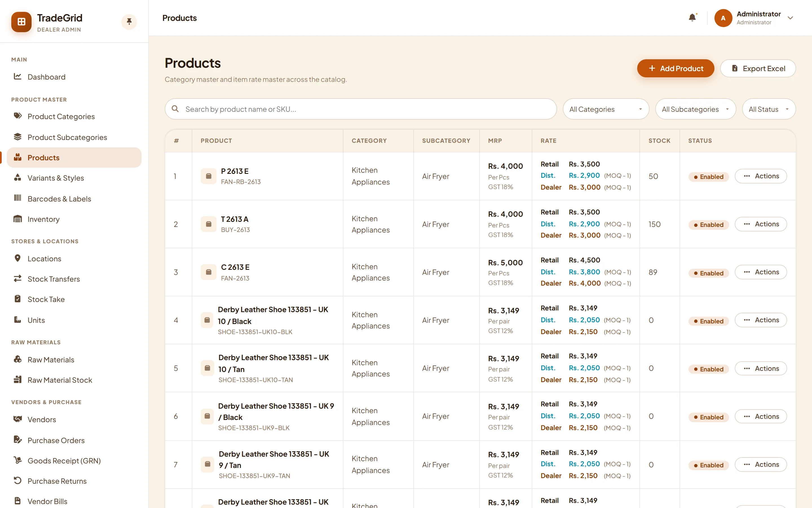Image resolution: width=812 pixels, height=508 pixels.
Task: Focus the product name or SKU search field
Action: pos(361,109)
